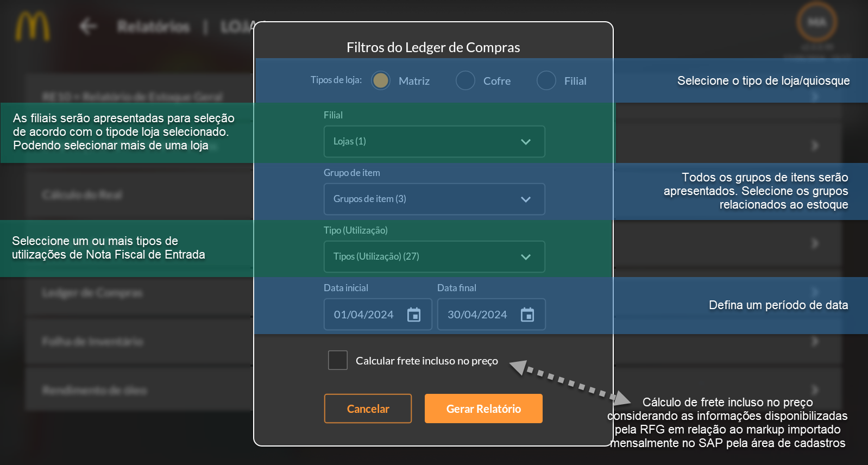Image resolution: width=868 pixels, height=465 pixels.
Task: Open the Lojas (1) dropdown
Action: tap(435, 142)
